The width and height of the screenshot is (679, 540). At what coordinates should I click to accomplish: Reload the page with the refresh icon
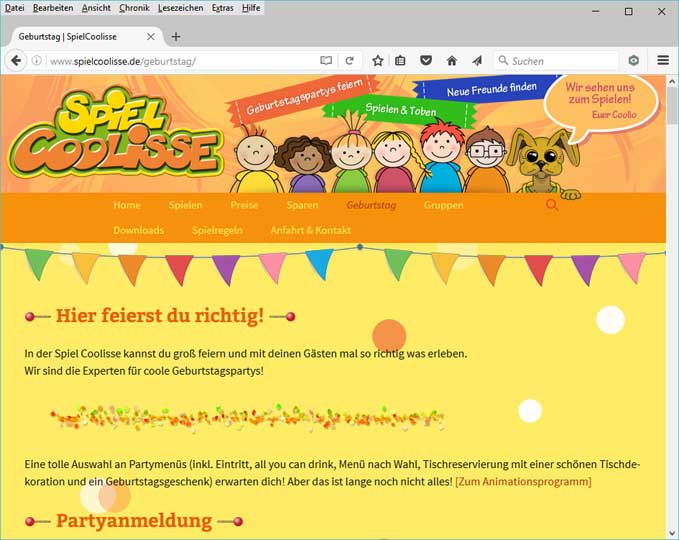349,61
